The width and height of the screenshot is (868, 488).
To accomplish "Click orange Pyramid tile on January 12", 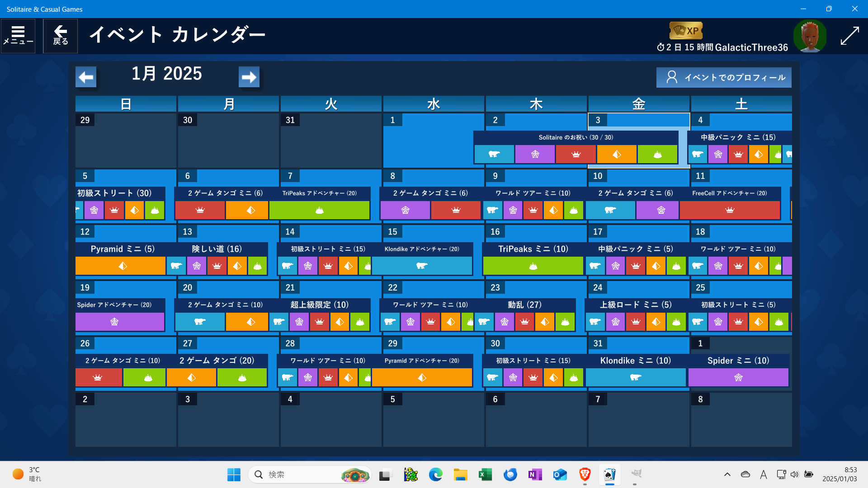I will point(120,266).
